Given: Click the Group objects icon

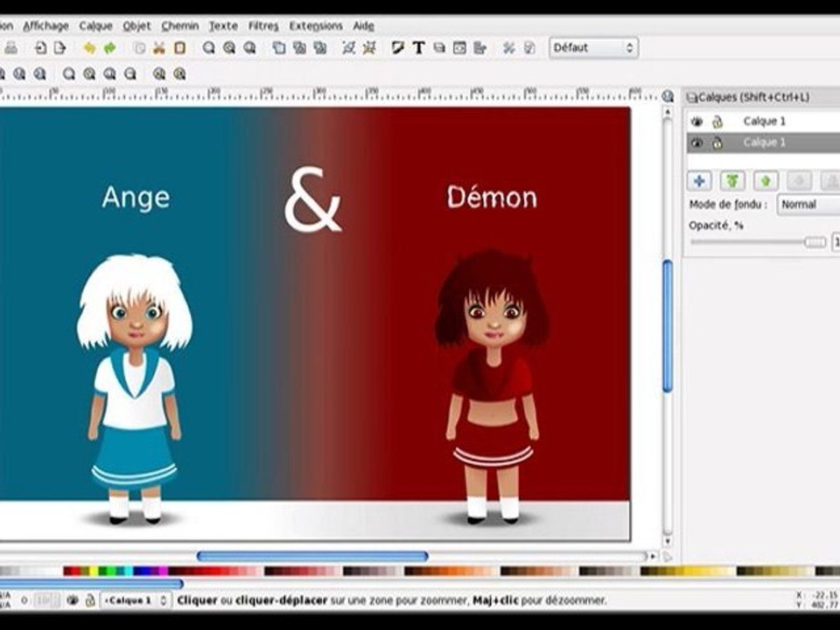Looking at the screenshot, I should click(349, 48).
